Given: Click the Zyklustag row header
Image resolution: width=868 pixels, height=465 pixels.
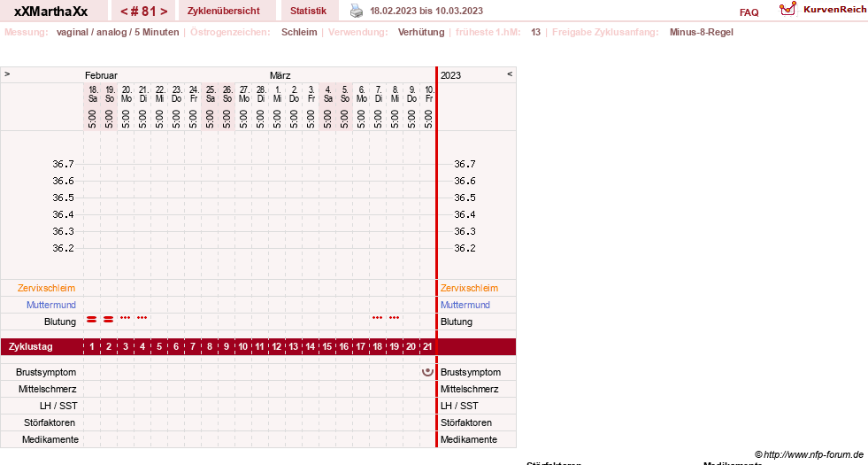Looking at the screenshot, I should point(31,346).
